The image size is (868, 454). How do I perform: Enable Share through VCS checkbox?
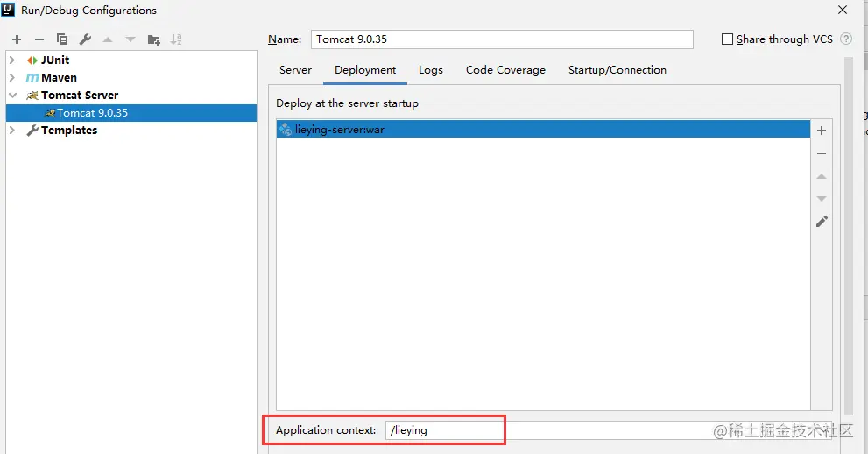tap(727, 39)
